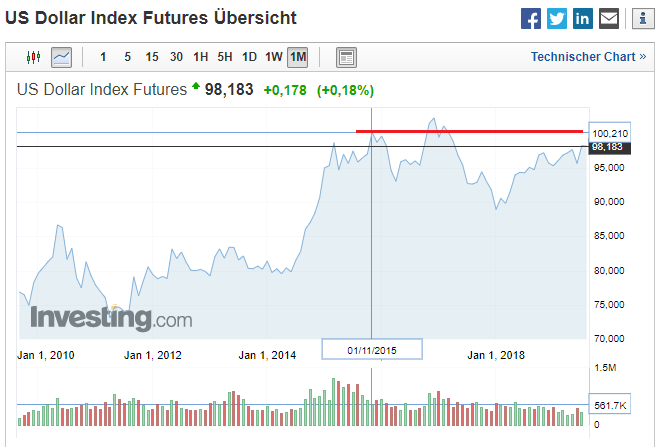Share via the Twitter icon
Image resolution: width=660 pixels, height=447 pixels.
pos(557,19)
